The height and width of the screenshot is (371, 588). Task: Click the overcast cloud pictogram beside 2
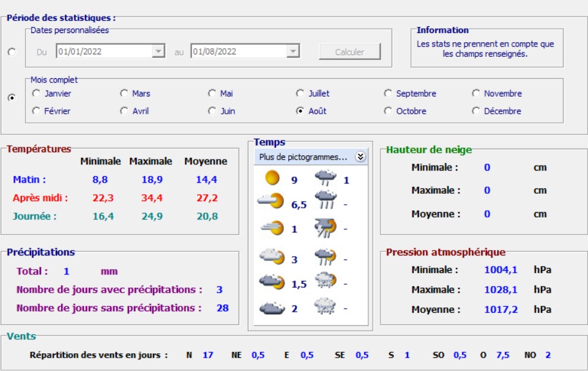coord(272,308)
